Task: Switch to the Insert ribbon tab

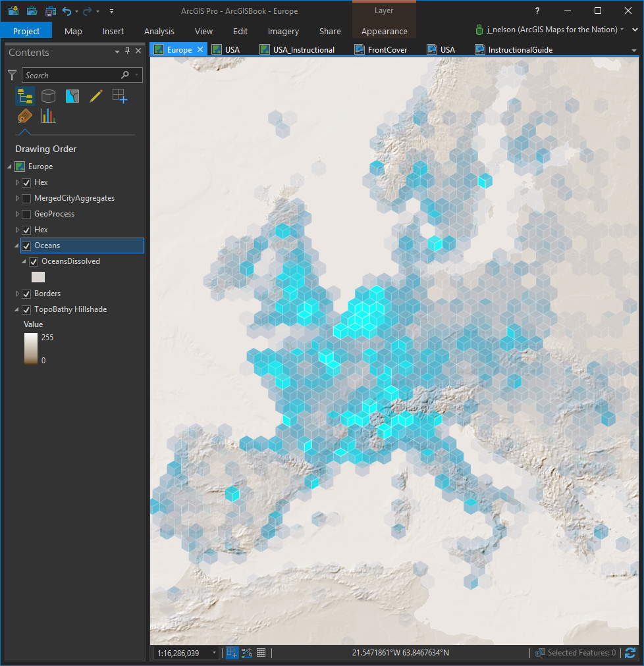Action: point(113,31)
